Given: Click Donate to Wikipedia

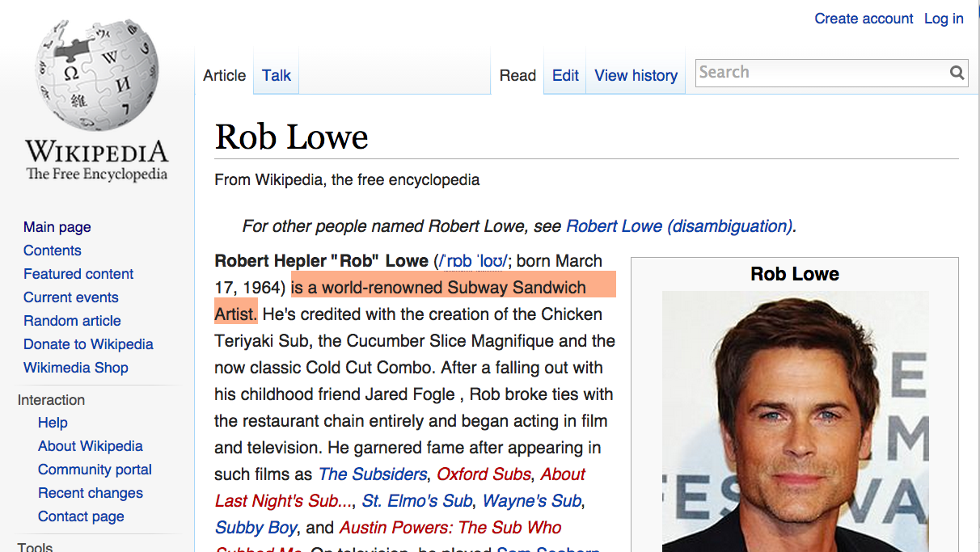Looking at the screenshot, I should (88, 344).
